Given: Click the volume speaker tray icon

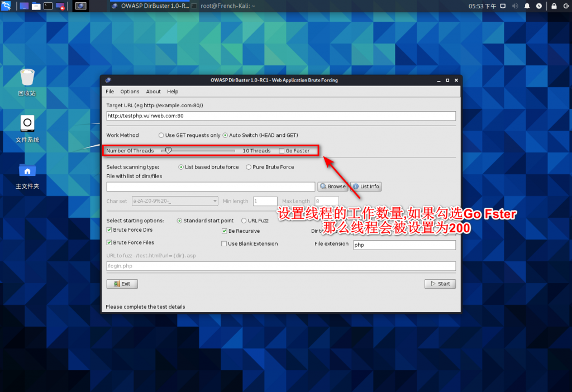Looking at the screenshot, I should pyautogui.click(x=515, y=6).
